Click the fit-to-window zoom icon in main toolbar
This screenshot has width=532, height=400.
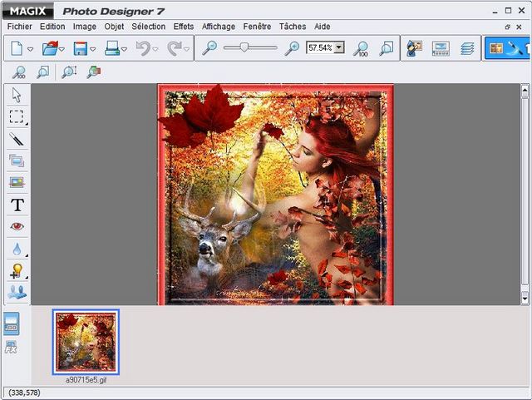[387, 48]
